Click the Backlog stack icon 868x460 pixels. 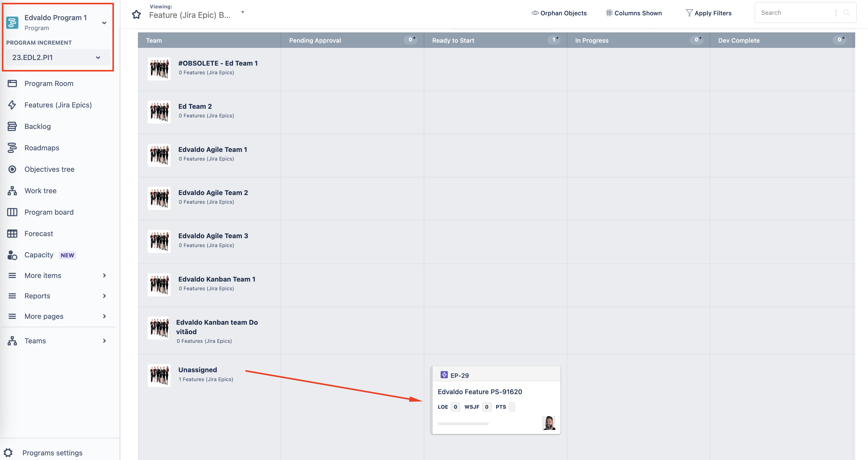coord(12,127)
